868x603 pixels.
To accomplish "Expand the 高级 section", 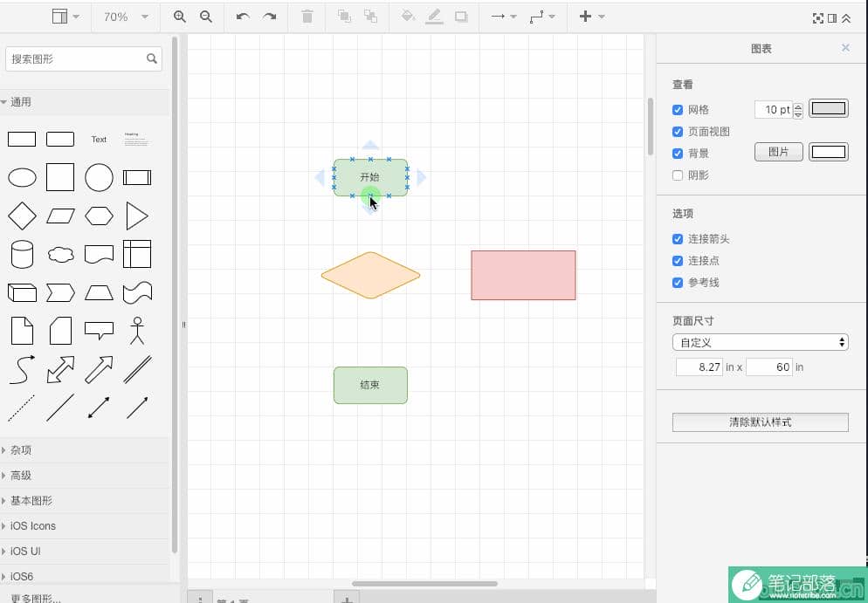I will click(85, 476).
